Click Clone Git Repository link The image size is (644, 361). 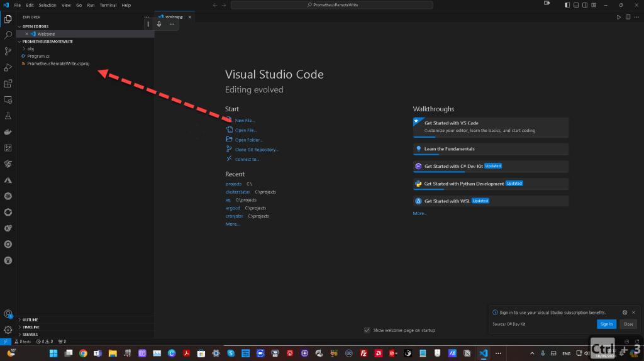(x=257, y=150)
